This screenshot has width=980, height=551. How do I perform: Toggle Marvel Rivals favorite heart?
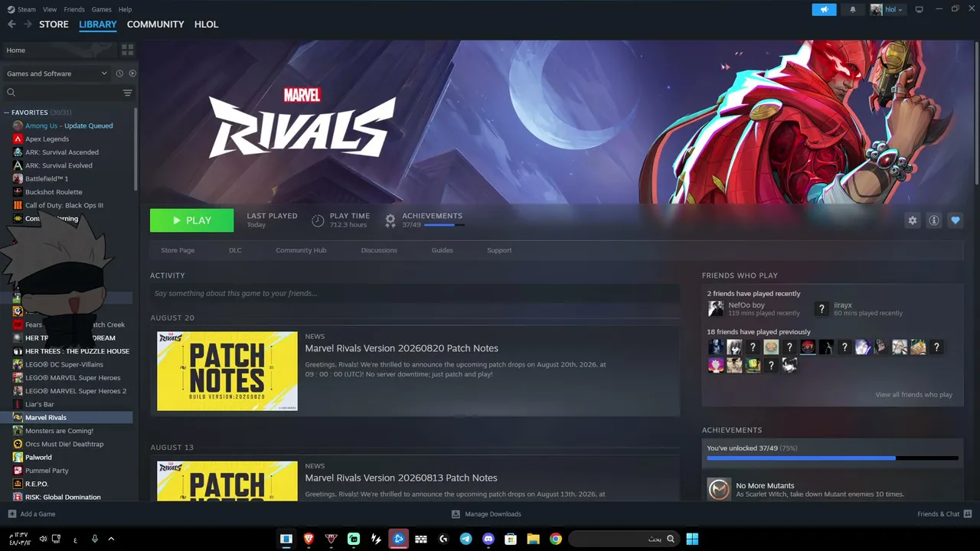click(x=955, y=220)
